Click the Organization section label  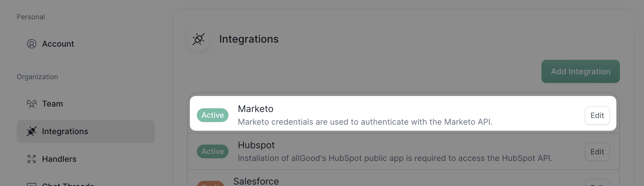pyautogui.click(x=37, y=77)
